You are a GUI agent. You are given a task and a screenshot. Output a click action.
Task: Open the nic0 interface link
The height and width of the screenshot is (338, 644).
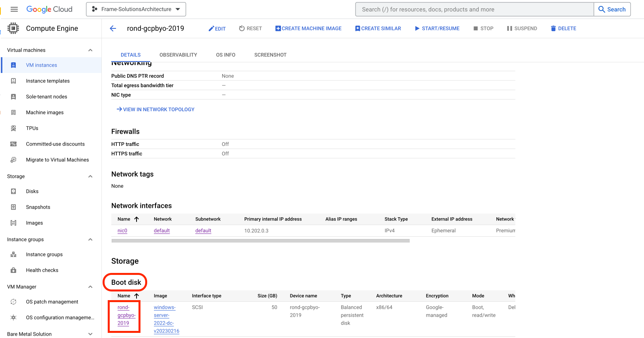pyautogui.click(x=122, y=231)
